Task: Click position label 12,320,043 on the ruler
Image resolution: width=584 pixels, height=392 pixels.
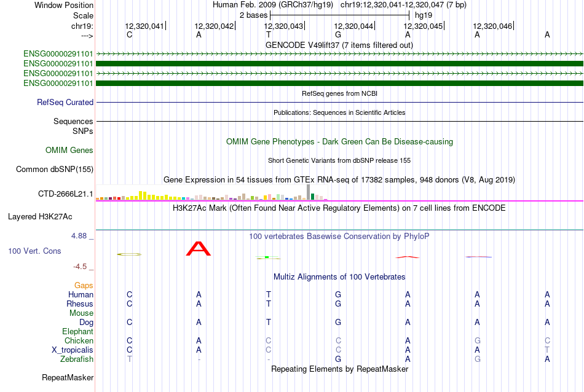Action: click(283, 26)
